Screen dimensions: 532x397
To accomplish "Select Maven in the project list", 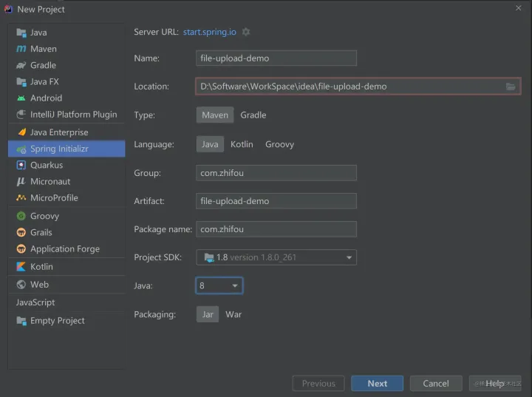I will pos(66,49).
